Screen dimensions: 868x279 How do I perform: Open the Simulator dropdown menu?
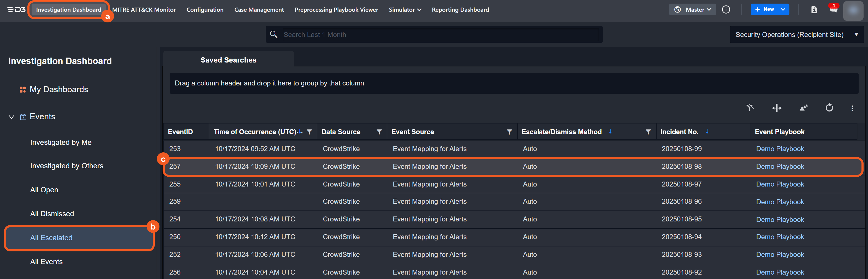pos(405,10)
